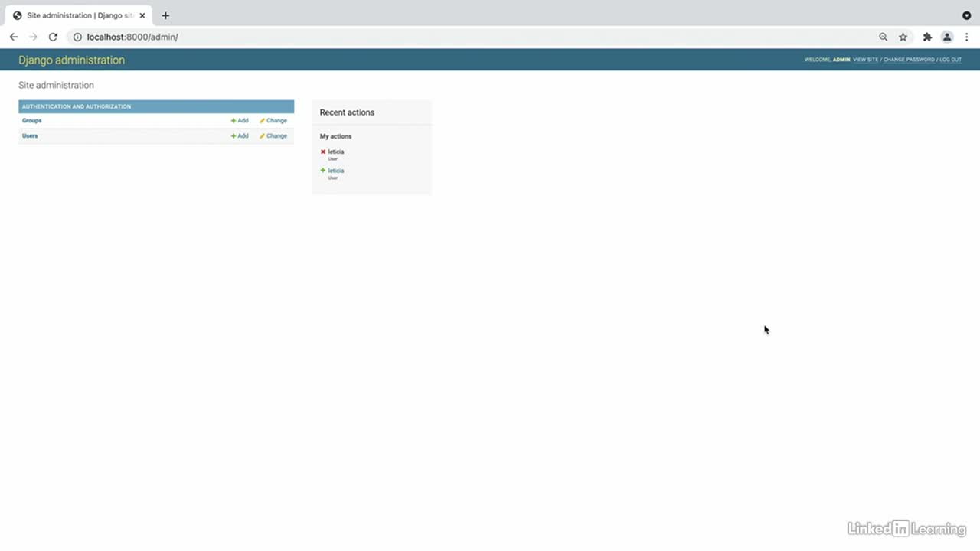The image size is (980, 551).
Task: Reload the admin page
Action: point(53,37)
